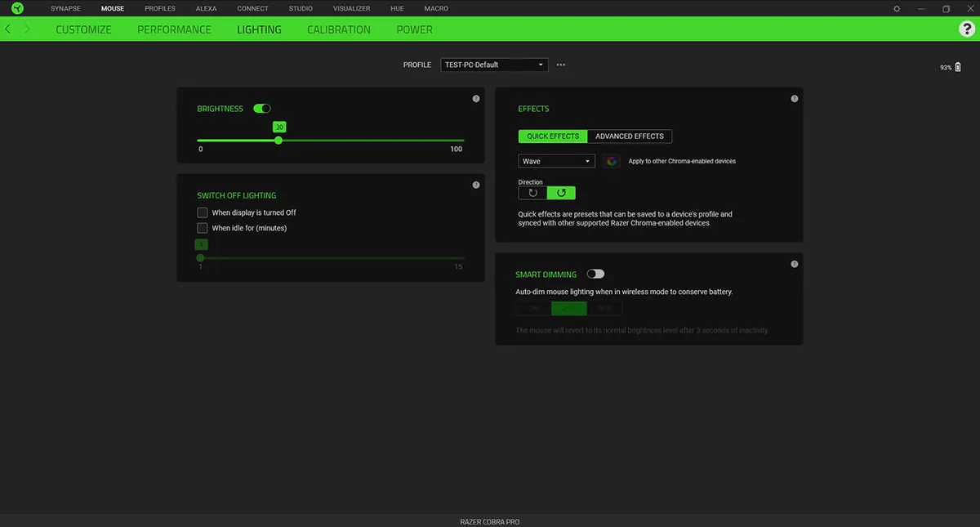980x527 pixels.
Task: Check the battery level icon
Action: (x=959, y=67)
